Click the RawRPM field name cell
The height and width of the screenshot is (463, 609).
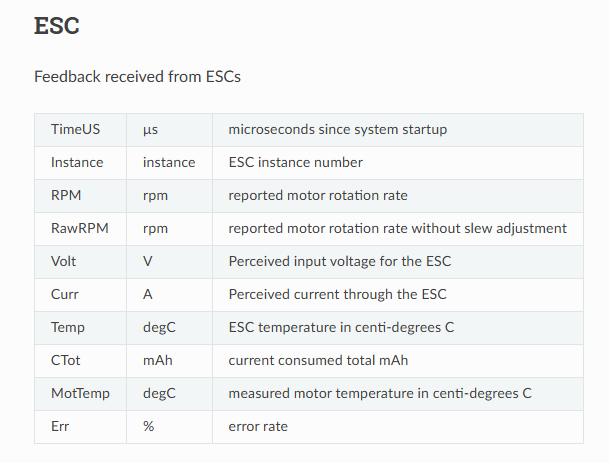[80, 229]
